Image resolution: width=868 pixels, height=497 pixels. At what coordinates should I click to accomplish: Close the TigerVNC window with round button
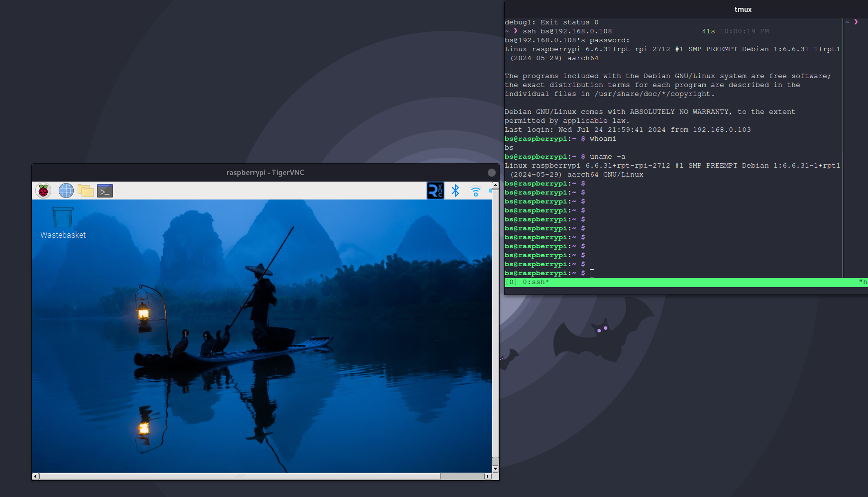[x=492, y=173]
